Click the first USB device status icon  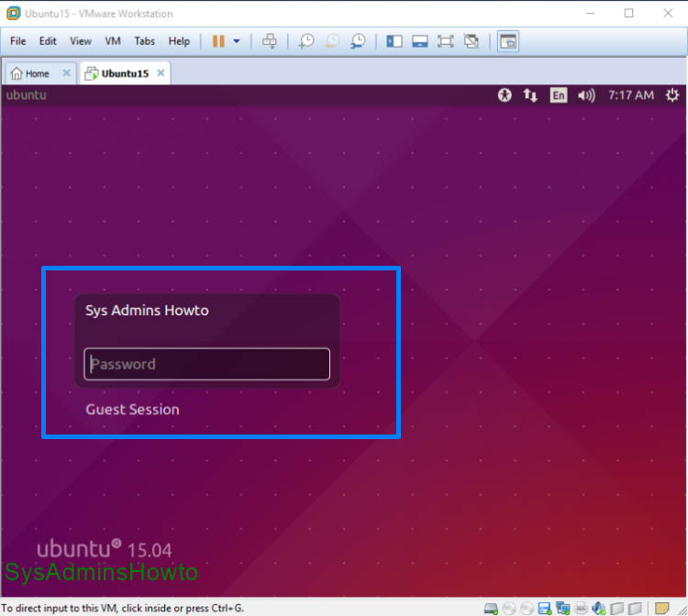(x=617, y=608)
